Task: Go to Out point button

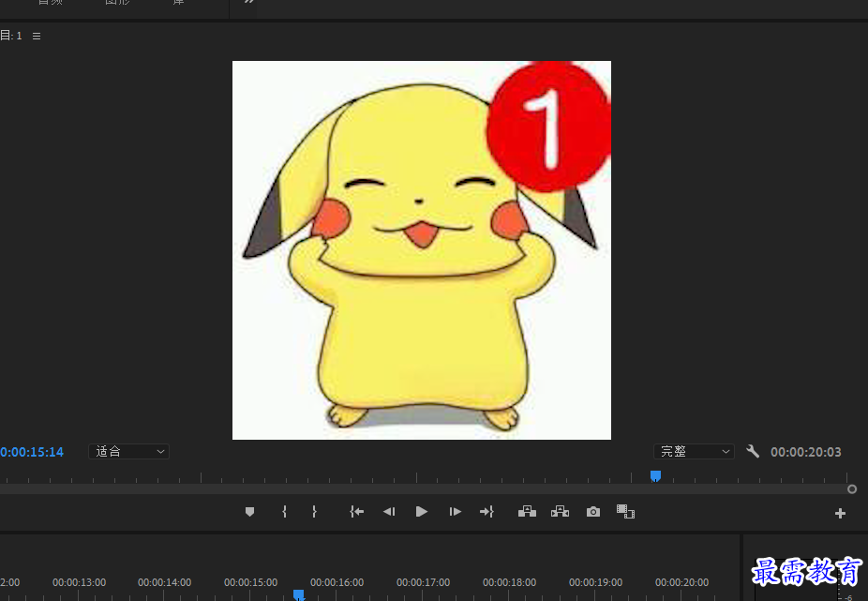Action: click(x=486, y=512)
